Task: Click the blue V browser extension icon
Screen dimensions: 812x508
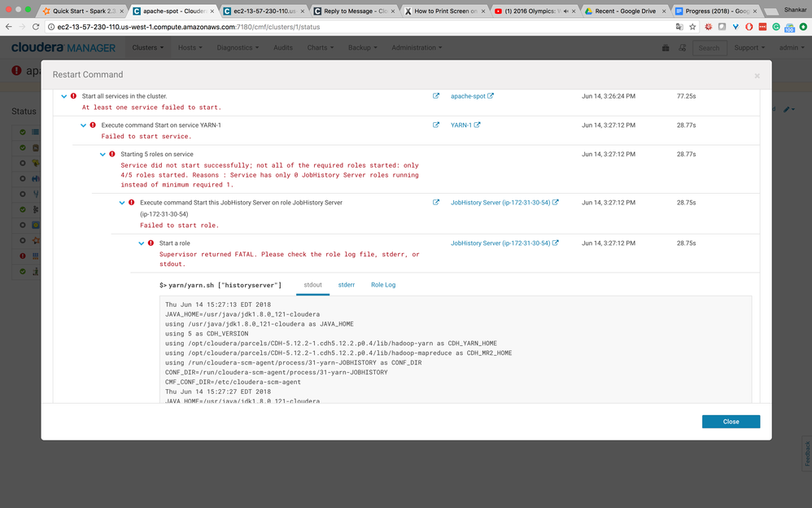Action: (x=736, y=27)
